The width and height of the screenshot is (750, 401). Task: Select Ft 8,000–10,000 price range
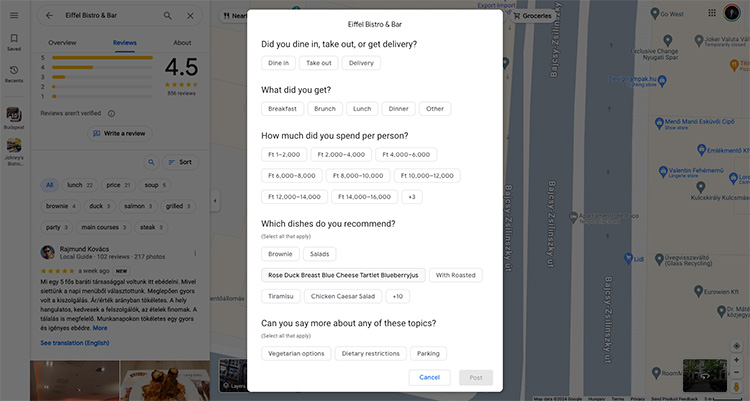coord(358,176)
